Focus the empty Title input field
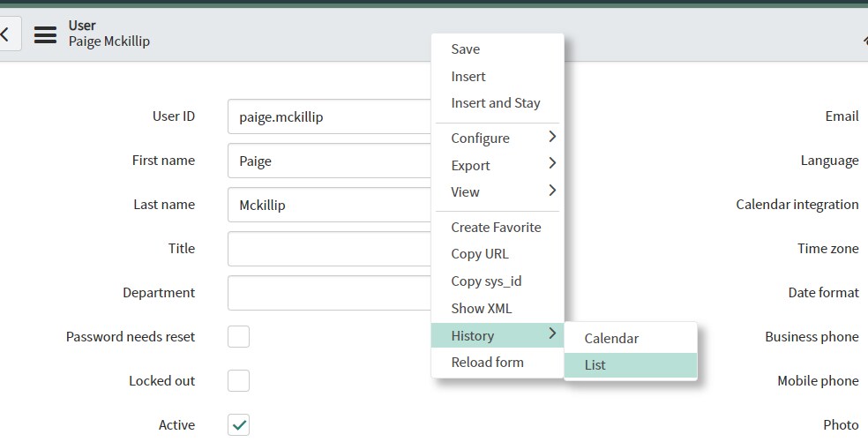This screenshot has width=868, height=442. [331, 249]
